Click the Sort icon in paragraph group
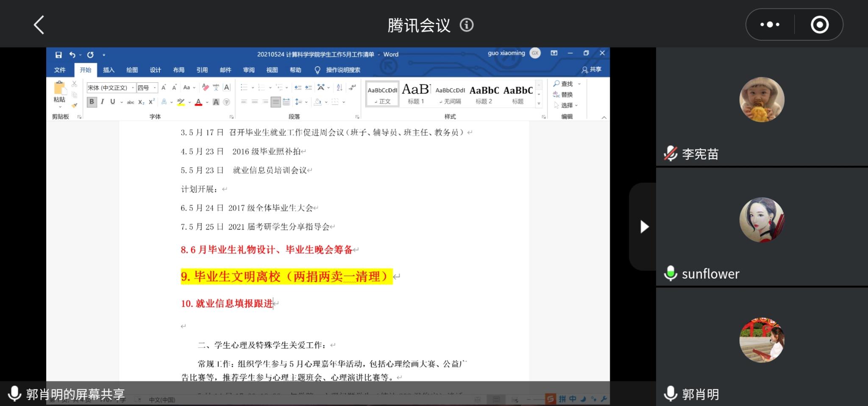868x406 pixels. tap(339, 87)
